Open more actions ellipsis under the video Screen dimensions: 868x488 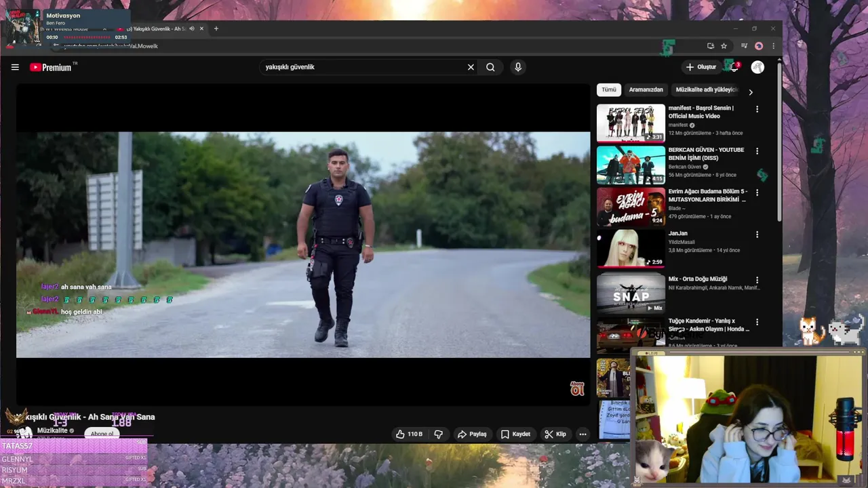tap(583, 434)
